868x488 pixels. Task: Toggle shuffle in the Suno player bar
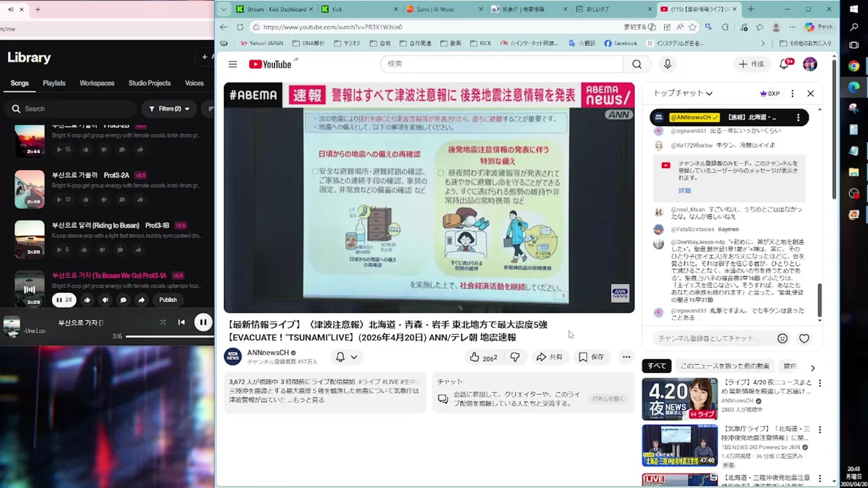(162, 323)
